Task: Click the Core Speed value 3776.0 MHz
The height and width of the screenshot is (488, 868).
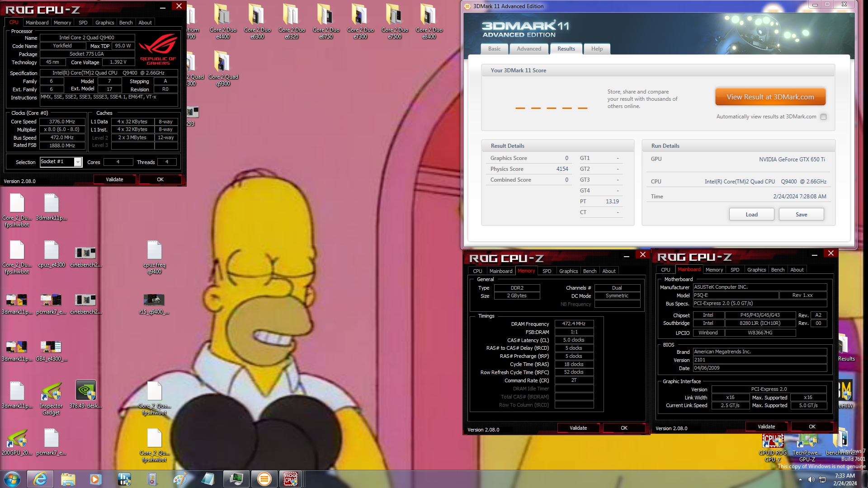Action: point(62,122)
